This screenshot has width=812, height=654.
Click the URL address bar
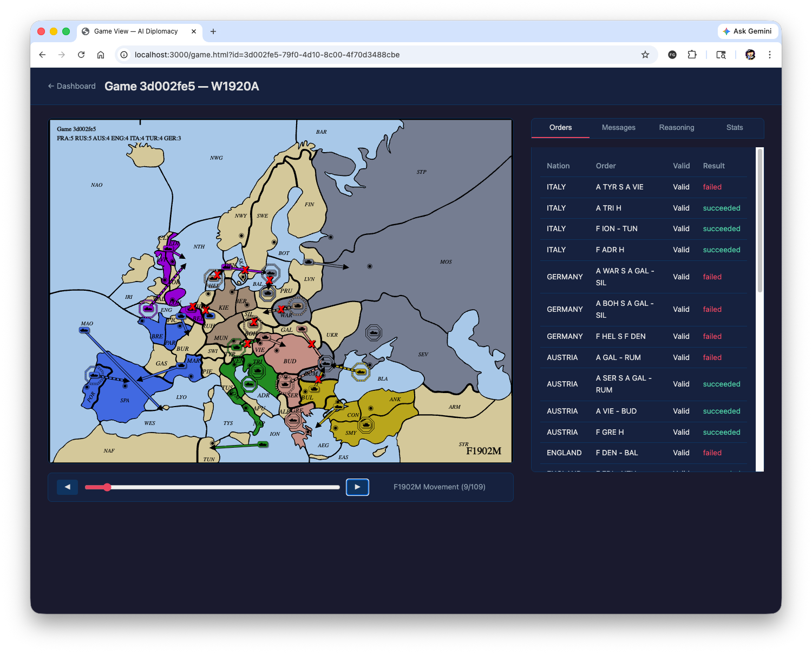(379, 55)
